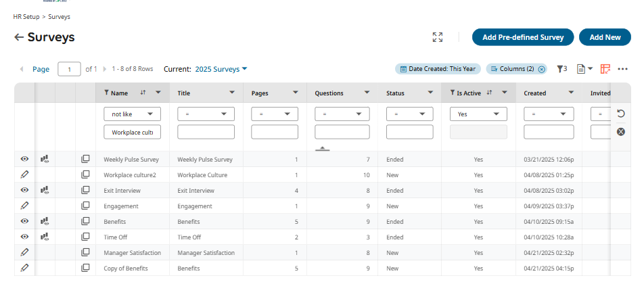Image resolution: width=644 pixels, height=303 pixels.
Task: Open the 2025 Surveys view dropdown
Action: [221, 69]
